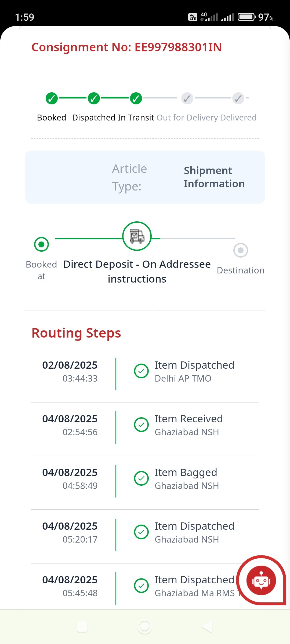Select the Booked at radio marker
This screenshot has width=290, height=644.
pyautogui.click(x=42, y=244)
